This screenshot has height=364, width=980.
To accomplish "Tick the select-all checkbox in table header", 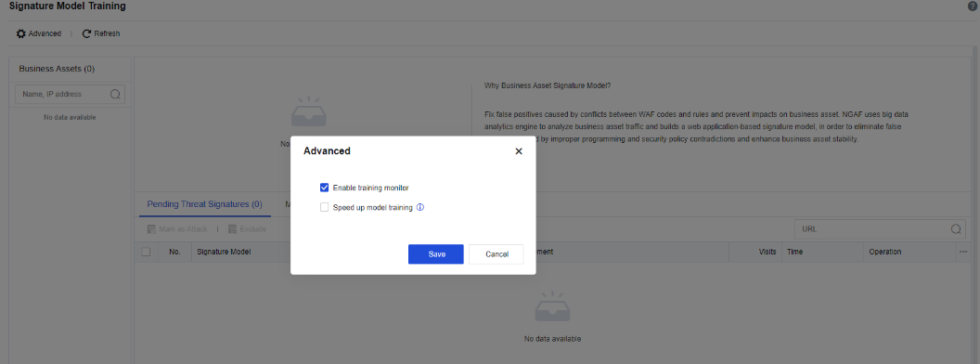I will (x=146, y=252).
